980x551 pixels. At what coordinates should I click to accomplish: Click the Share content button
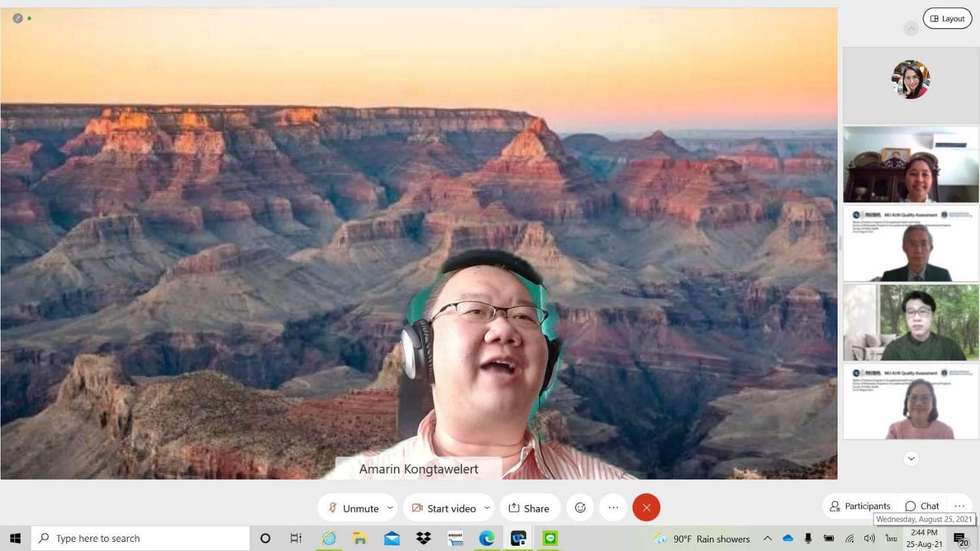click(529, 508)
